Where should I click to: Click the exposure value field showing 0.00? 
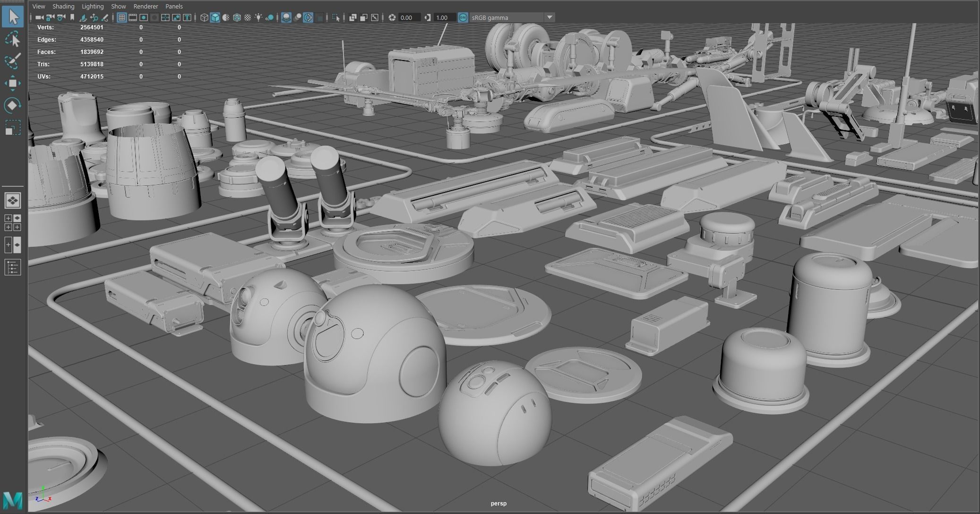[x=409, y=17]
